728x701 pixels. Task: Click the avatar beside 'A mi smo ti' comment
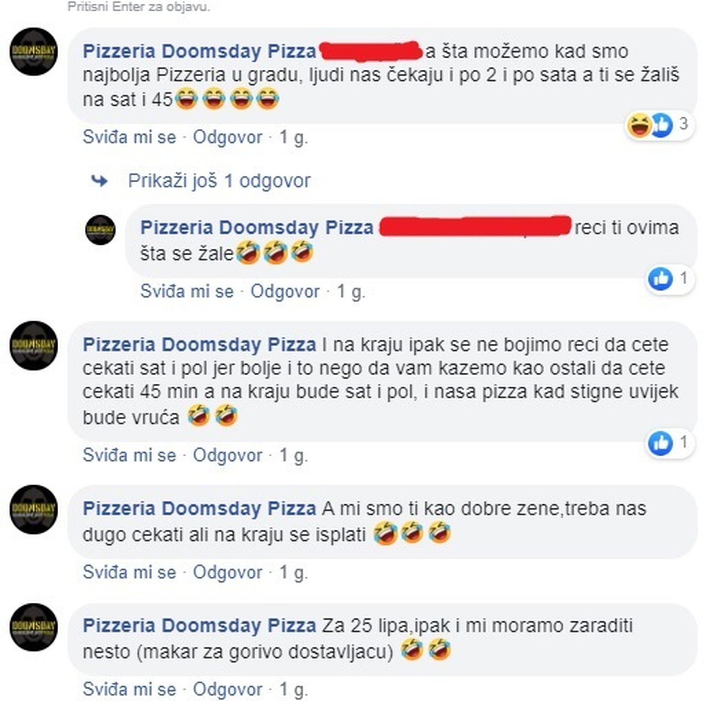click(x=34, y=509)
